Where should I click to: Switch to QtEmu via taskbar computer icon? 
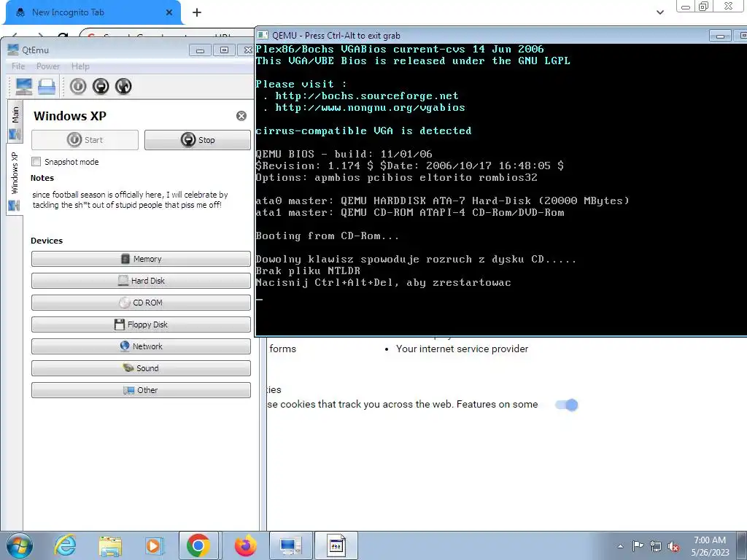coord(290,545)
